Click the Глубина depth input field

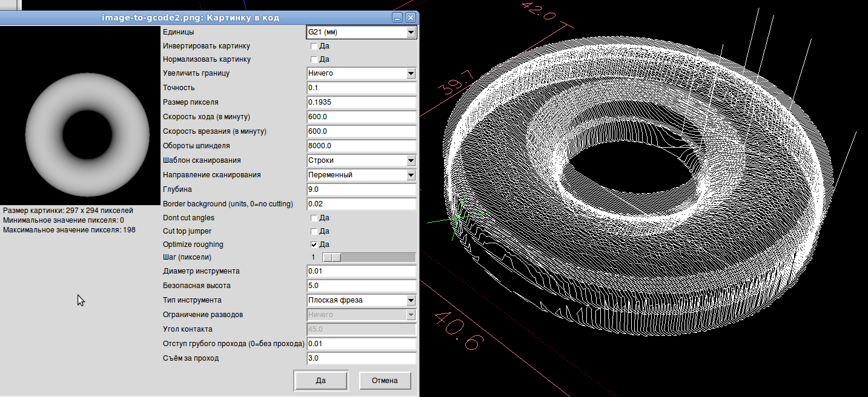pyautogui.click(x=361, y=189)
